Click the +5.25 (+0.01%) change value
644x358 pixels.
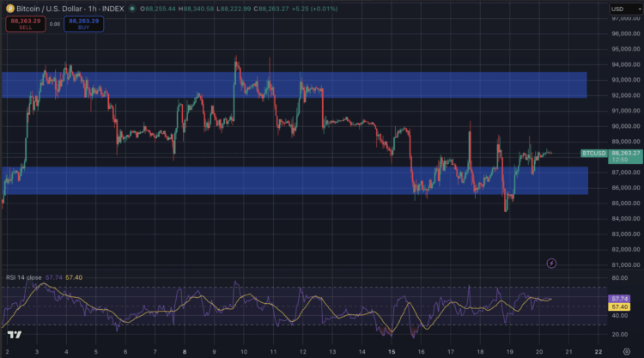click(x=314, y=9)
